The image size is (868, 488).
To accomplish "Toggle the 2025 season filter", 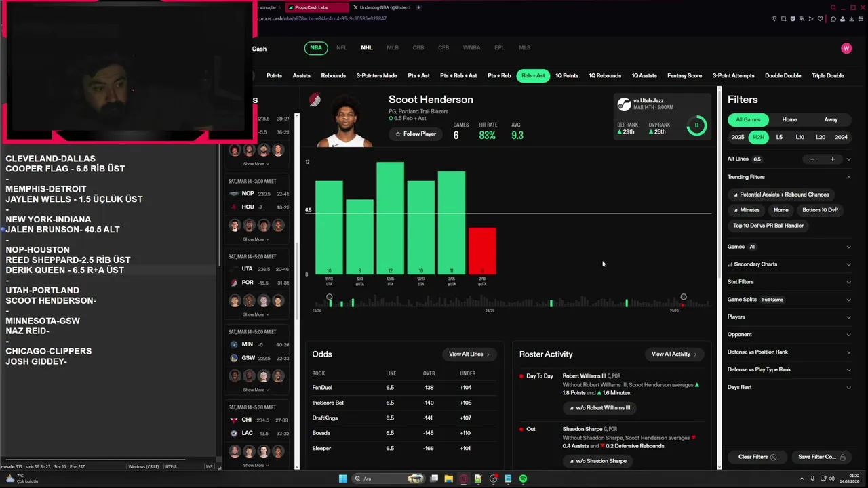I will click(738, 137).
